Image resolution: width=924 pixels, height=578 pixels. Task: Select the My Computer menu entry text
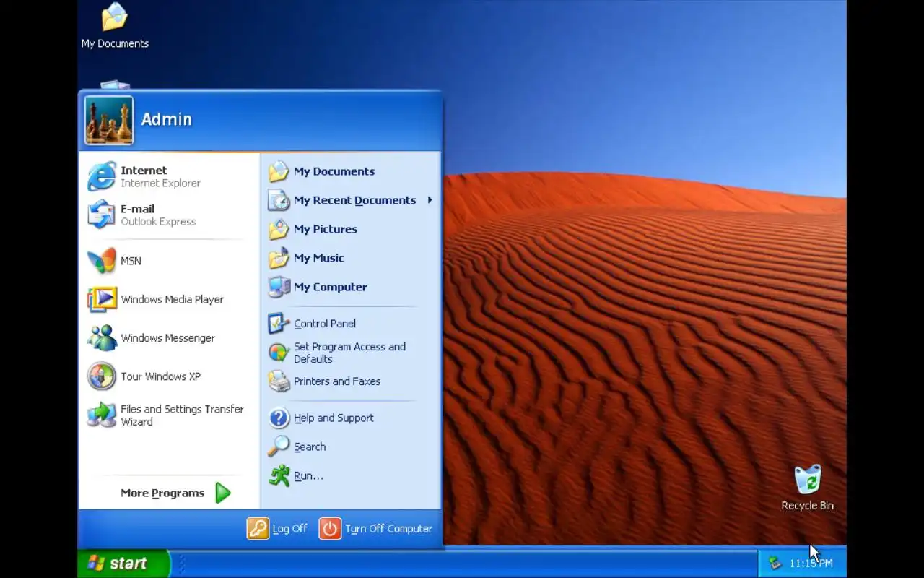pos(330,287)
